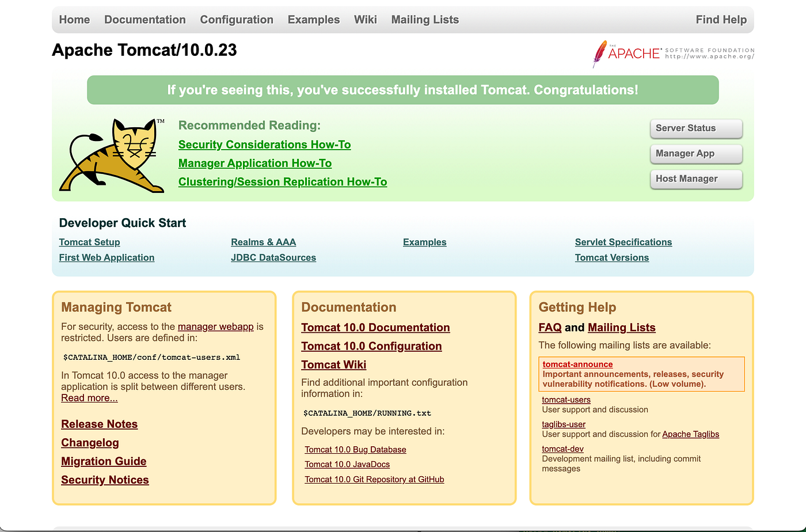Viewport: 806px width, 532px height.
Task: Click the Tomcat cat logo image
Action: [112, 155]
